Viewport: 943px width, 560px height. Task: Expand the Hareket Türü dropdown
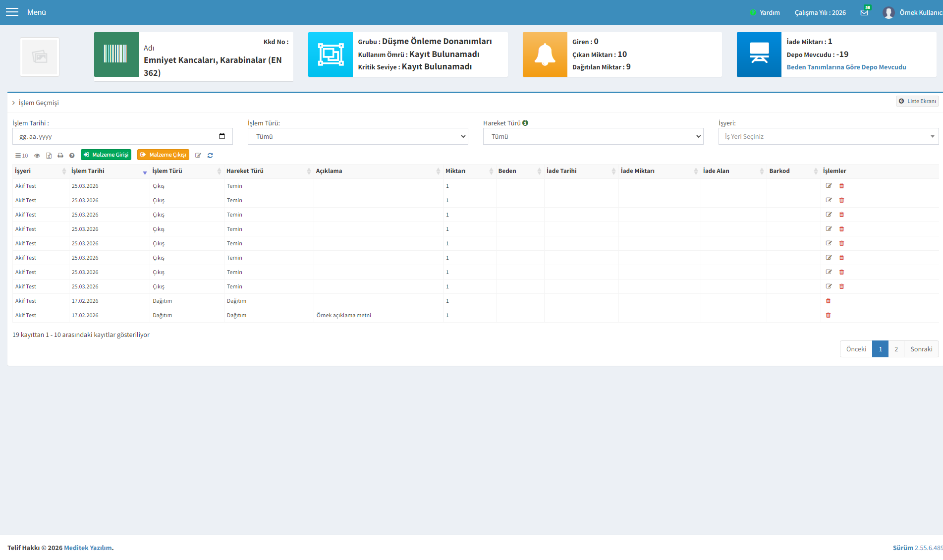coord(593,136)
